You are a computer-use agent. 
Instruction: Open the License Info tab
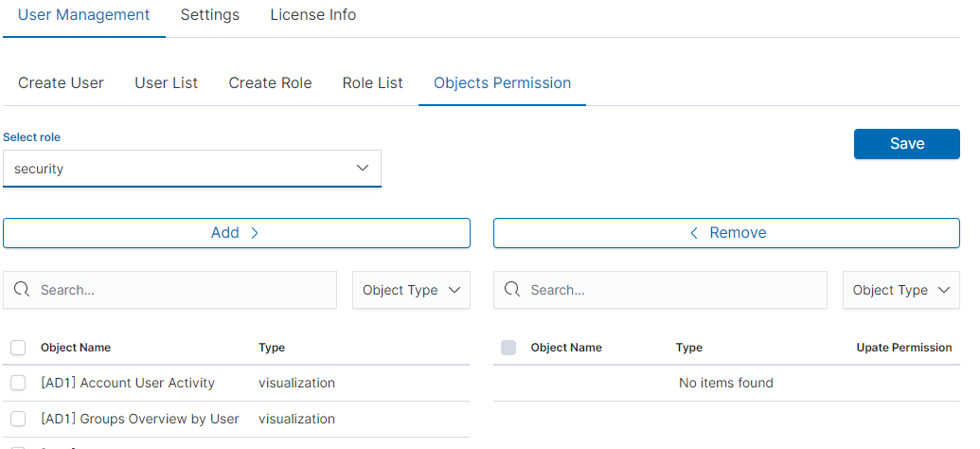click(x=313, y=15)
